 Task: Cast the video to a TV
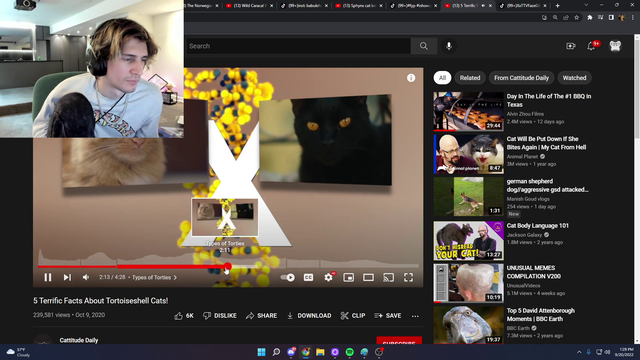click(389, 278)
